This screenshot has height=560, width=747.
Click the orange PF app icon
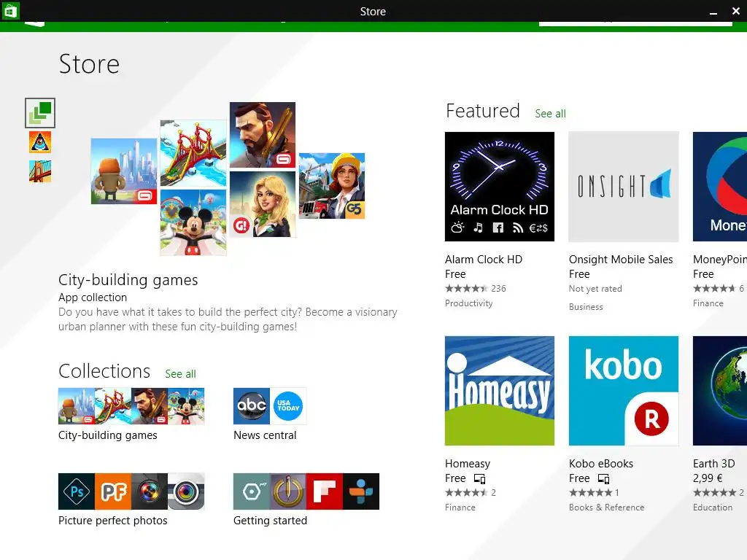pos(113,491)
